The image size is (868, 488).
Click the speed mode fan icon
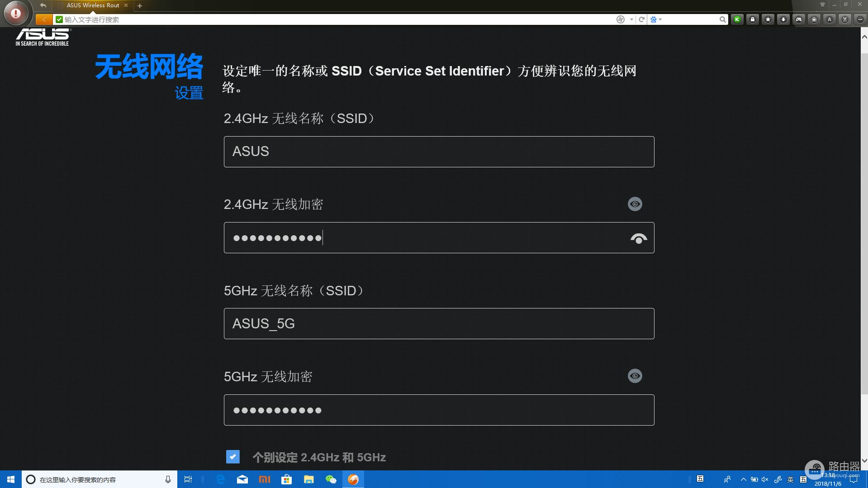point(621,19)
